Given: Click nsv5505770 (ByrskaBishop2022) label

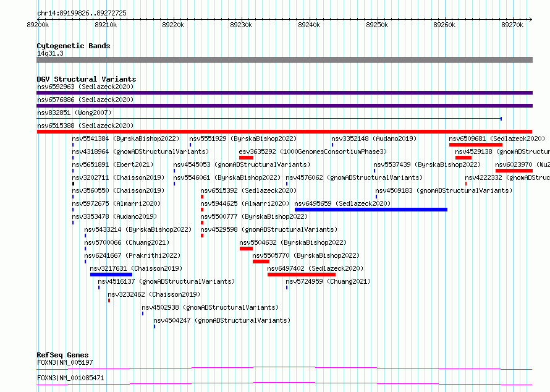Looking at the screenshot, I should tap(306, 255).
